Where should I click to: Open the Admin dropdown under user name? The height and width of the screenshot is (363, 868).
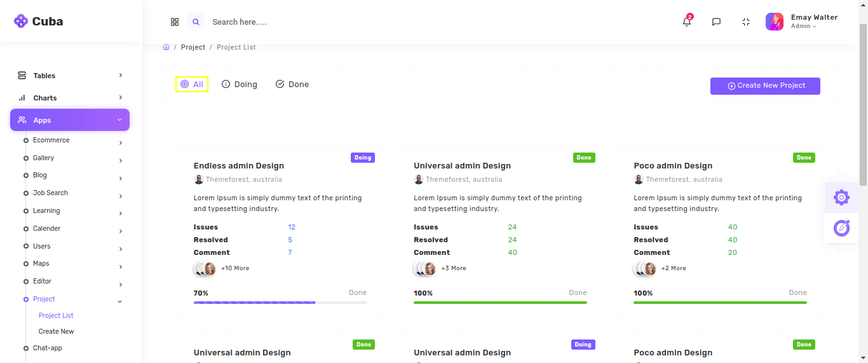click(x=803, y=27)
